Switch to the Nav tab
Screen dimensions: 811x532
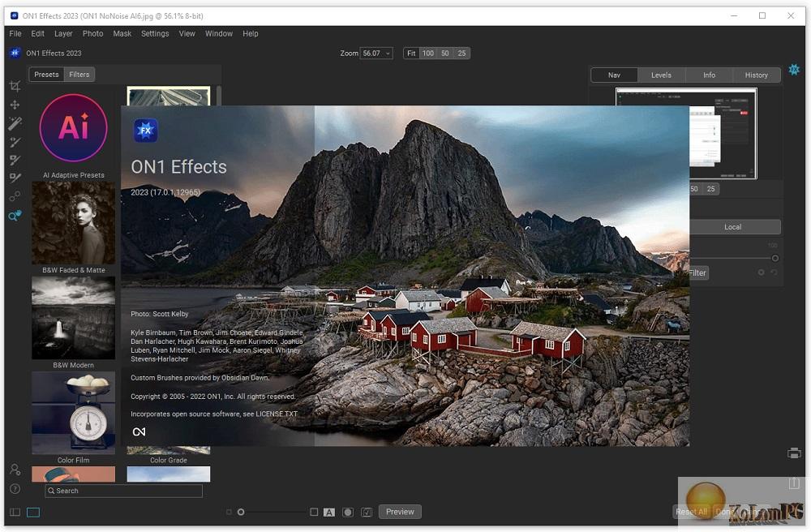pyautogui.click(x=614, y=75)
